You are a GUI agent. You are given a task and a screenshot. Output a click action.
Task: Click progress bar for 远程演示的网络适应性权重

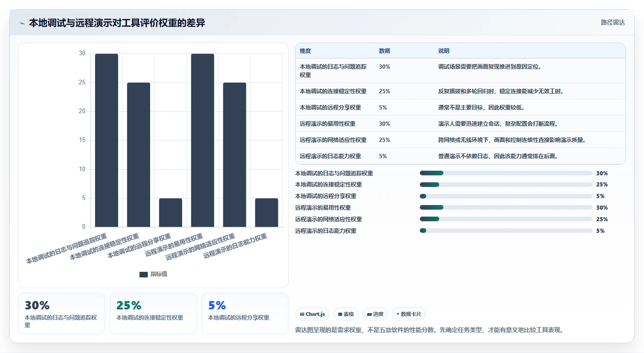click(506, 219)
